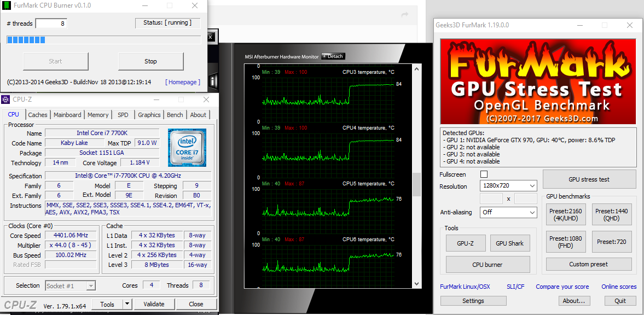The height and width of the screenshot is (315, 644).
Task: Switch to the Mainboard tab
Action: click(68, 115)
